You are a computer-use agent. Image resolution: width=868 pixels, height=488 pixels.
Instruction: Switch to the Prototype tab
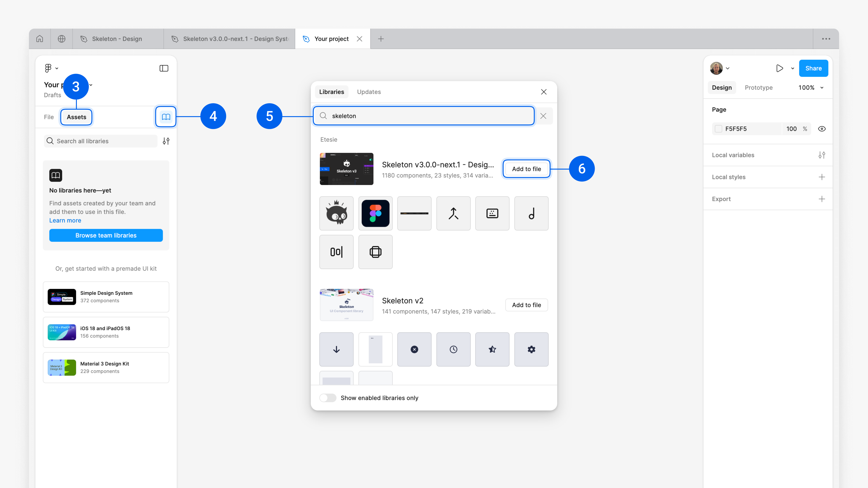click(759, 88)
